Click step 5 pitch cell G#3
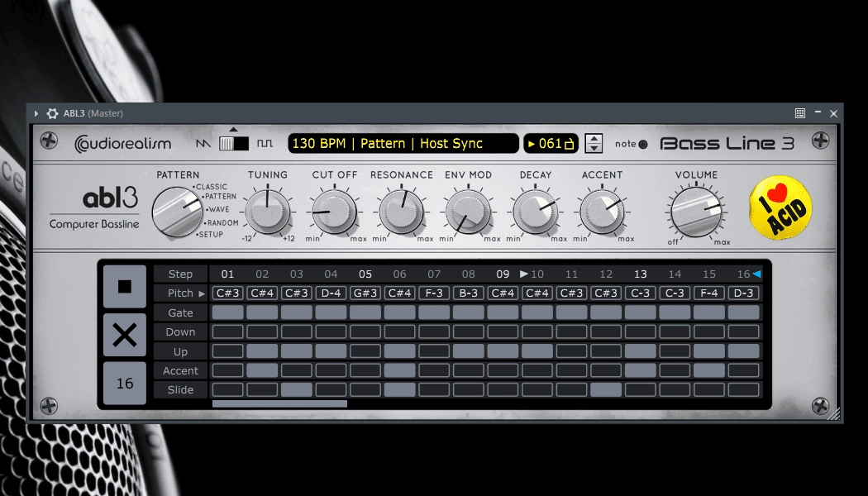 tap(365, 293)
